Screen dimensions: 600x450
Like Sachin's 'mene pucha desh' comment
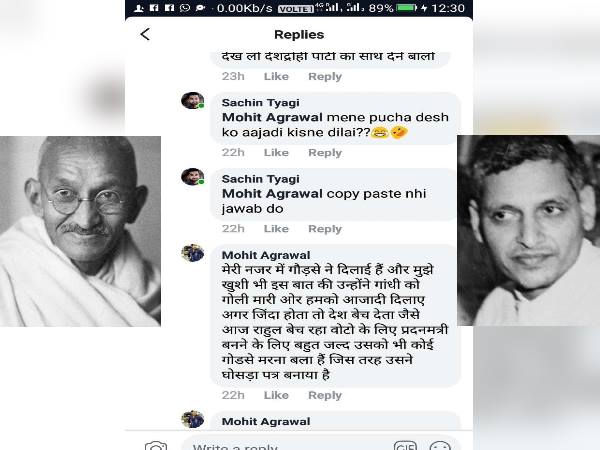[276, 153]
